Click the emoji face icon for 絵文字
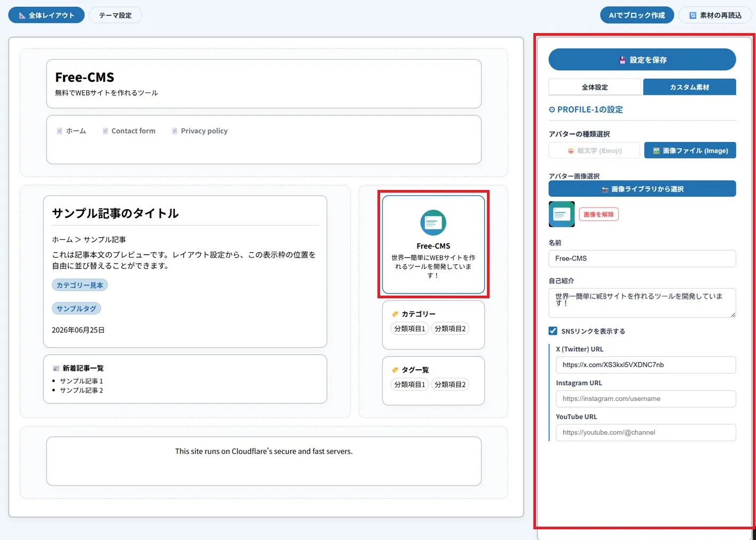756x540 pixels. (x=571, y=151)
